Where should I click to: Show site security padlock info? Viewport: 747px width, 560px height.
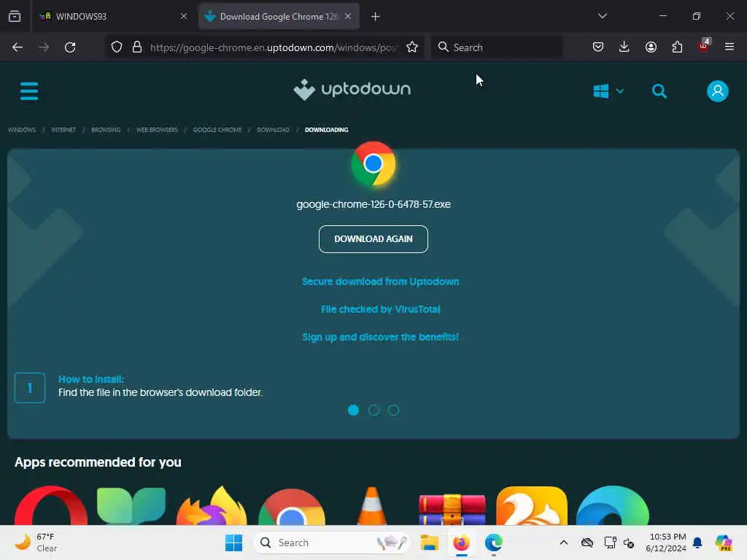[x=137, y=47]
